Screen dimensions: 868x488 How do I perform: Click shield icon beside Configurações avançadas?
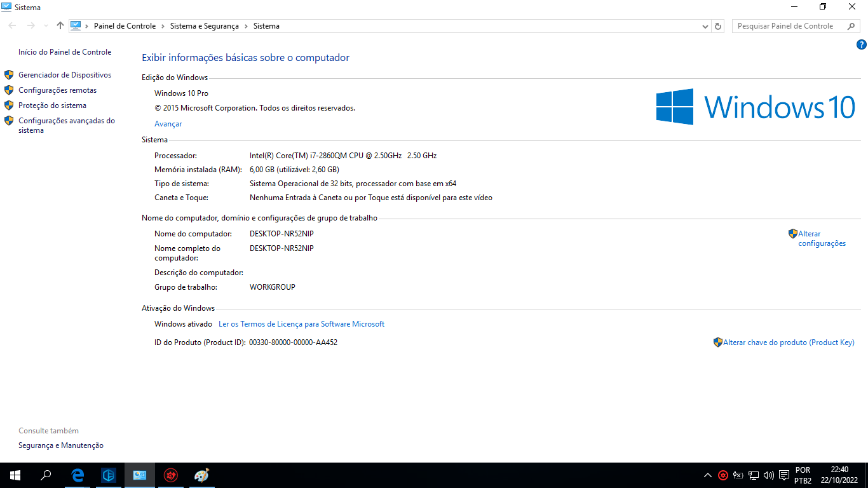pos(9,121)
